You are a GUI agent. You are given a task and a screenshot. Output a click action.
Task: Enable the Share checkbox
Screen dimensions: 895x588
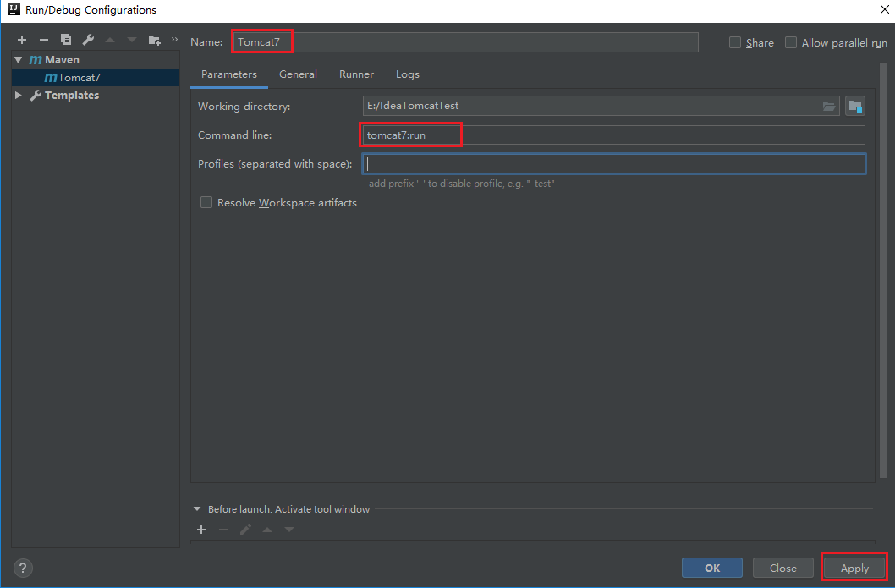(735, 43)
